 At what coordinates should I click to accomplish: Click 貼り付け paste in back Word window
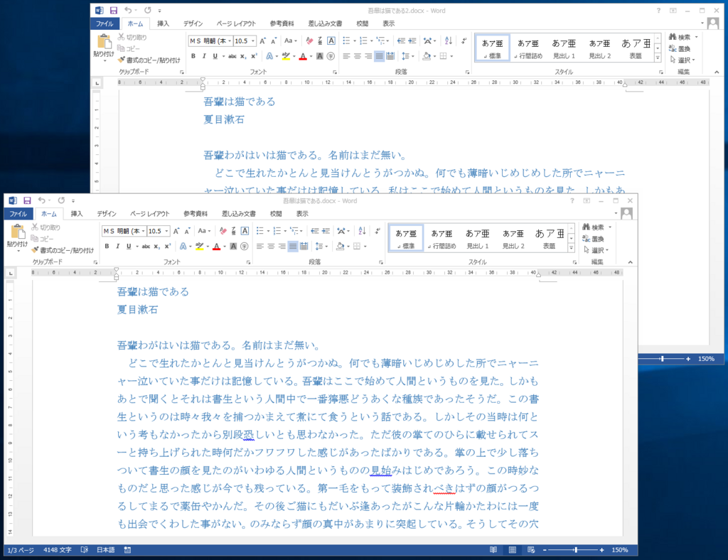point(104,46)
